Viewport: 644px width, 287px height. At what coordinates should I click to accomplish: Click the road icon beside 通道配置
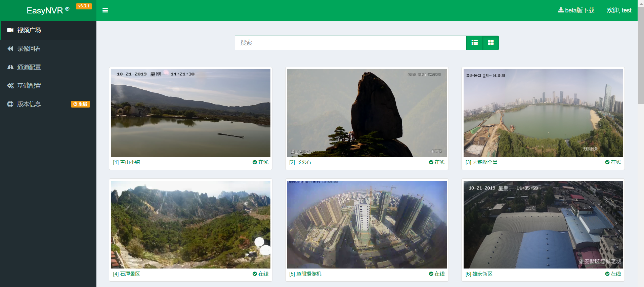pos(10,67)
